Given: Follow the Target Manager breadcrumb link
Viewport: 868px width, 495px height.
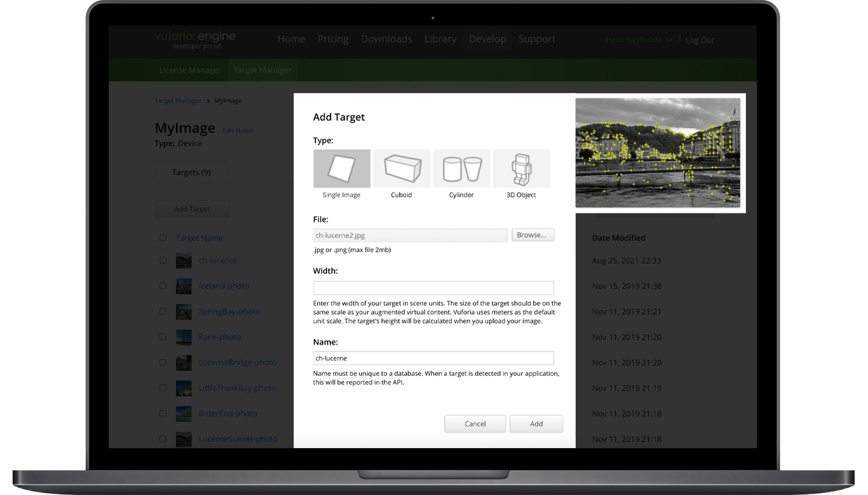Looking at the screenshot, I should point(178,101).
